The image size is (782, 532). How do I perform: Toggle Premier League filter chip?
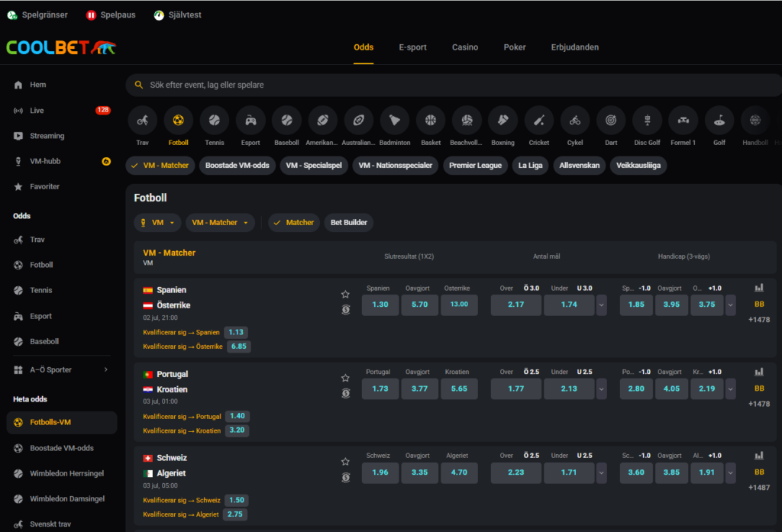click(x=475, y=166)
